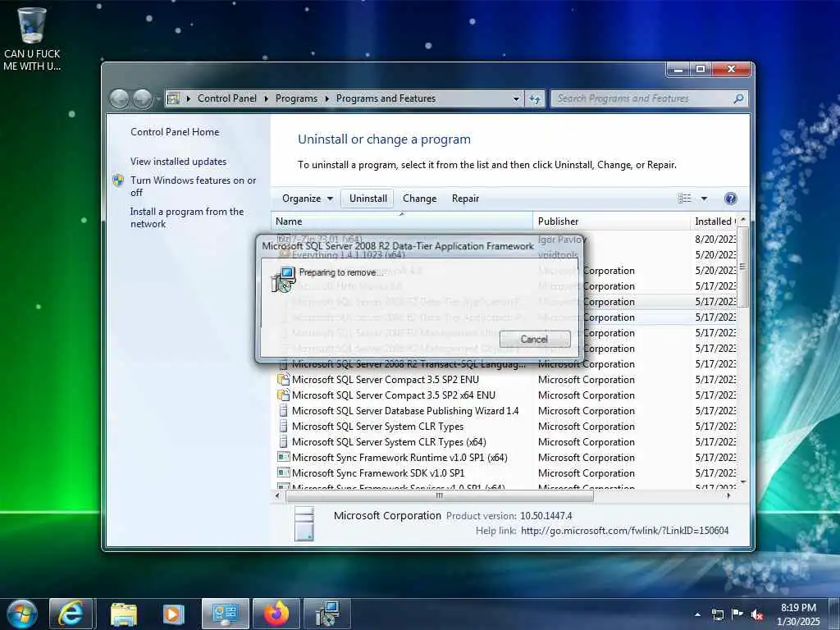Click the Control Panel icon in address bar

[x=174, y=98]
